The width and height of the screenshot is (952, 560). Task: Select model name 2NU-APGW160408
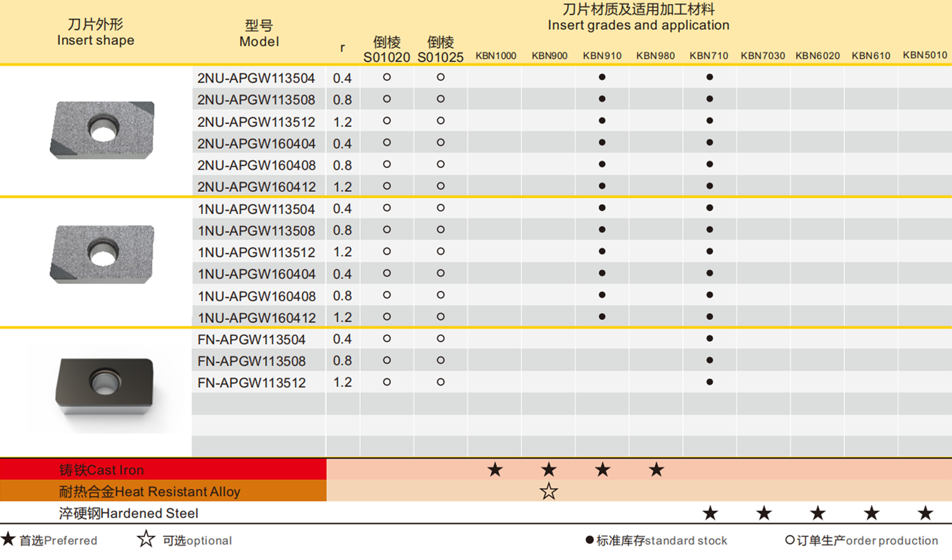pos(256,165)
